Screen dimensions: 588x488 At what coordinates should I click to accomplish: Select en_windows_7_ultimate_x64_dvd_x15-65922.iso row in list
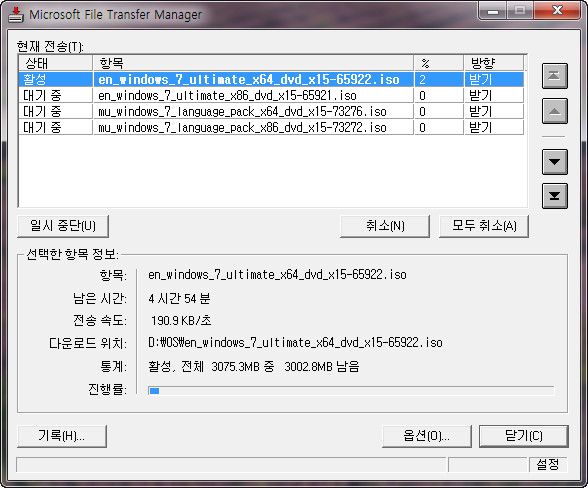click(271, 79)
